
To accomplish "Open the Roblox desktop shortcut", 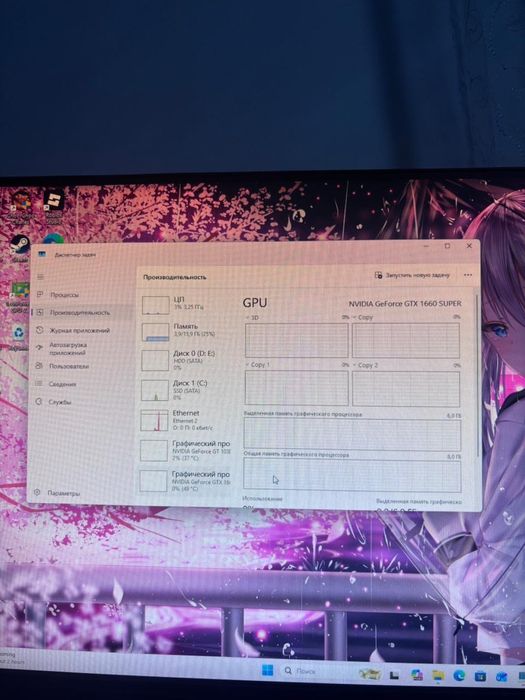I will (54, 207).
